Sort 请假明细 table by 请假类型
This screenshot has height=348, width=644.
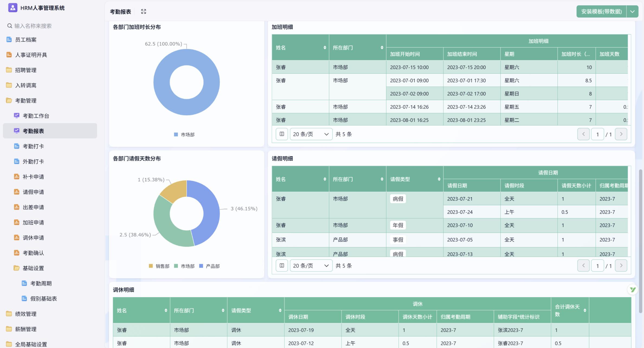(439, 179)
